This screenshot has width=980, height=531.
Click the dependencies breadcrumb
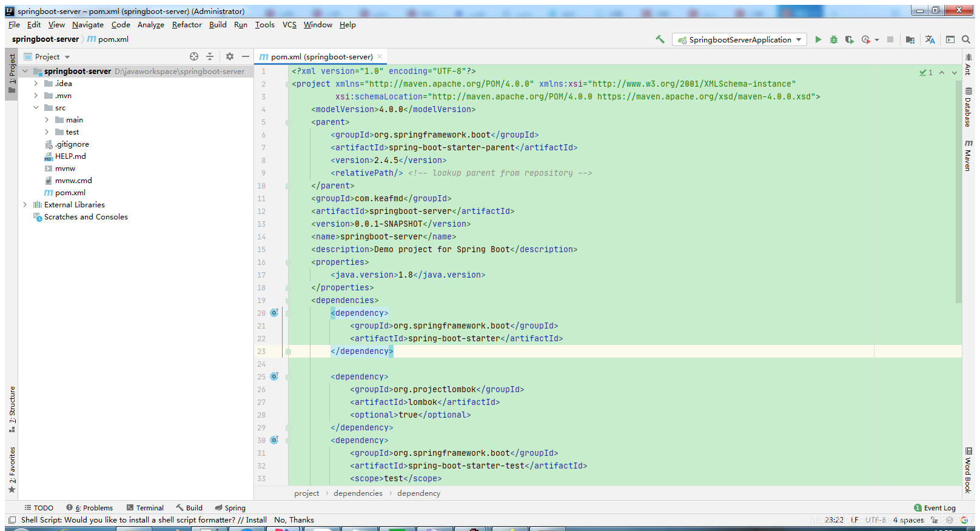click(358, 493)
